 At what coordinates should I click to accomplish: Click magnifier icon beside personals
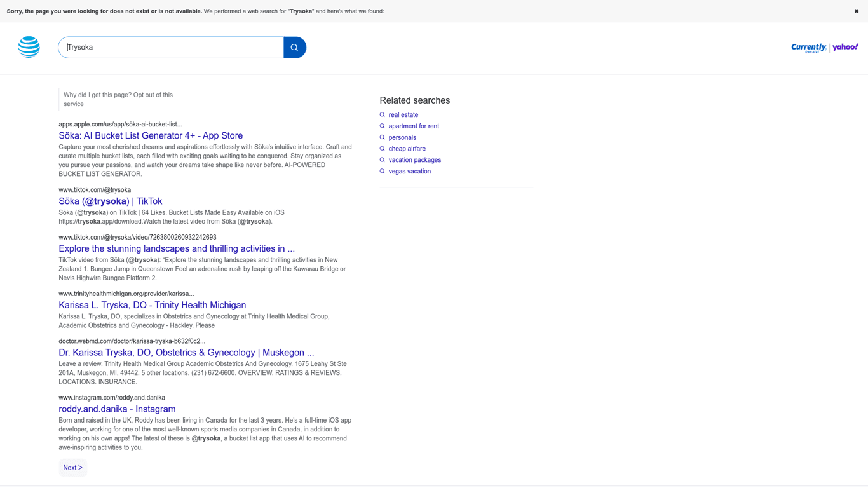pos(382,137)
